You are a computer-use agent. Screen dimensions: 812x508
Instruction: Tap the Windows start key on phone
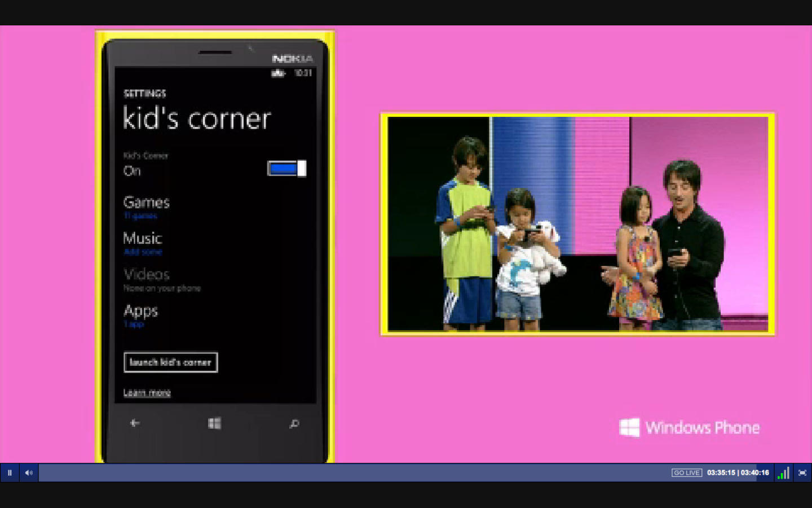pyautogui.click(x=214, y=423)
